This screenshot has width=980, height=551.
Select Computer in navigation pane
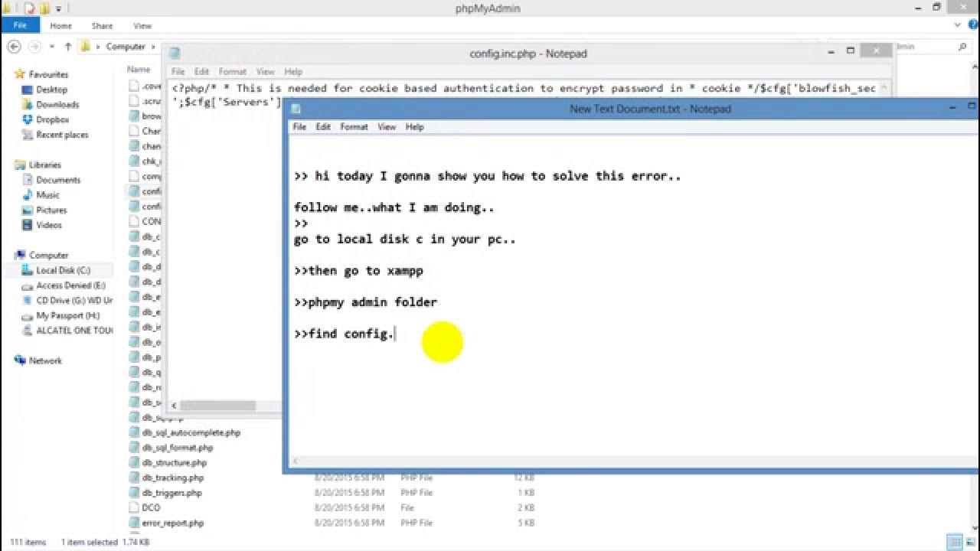(48, 255)
